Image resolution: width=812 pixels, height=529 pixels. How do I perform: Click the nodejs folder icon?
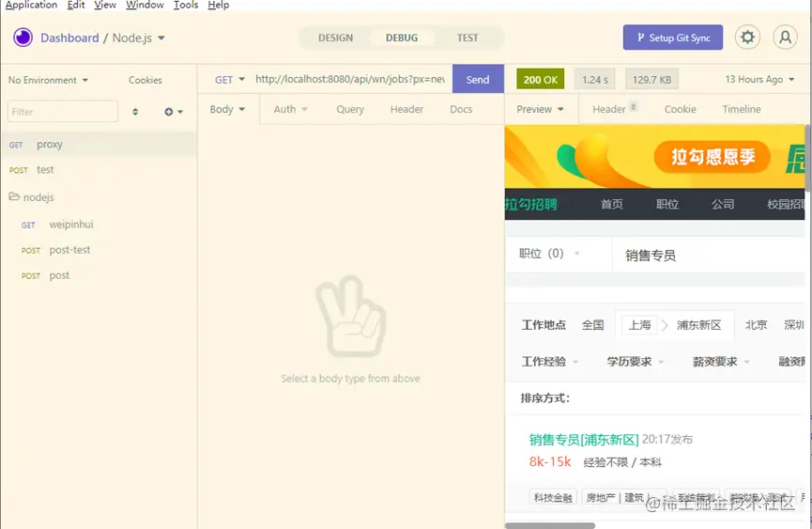tap(14, 197)
